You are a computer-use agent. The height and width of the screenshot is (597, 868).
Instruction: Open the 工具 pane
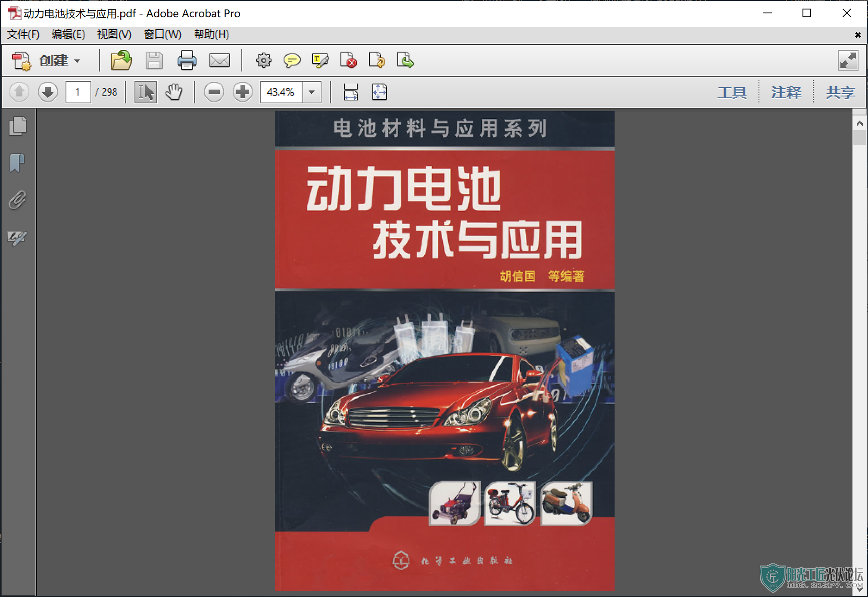coord(732,93)
